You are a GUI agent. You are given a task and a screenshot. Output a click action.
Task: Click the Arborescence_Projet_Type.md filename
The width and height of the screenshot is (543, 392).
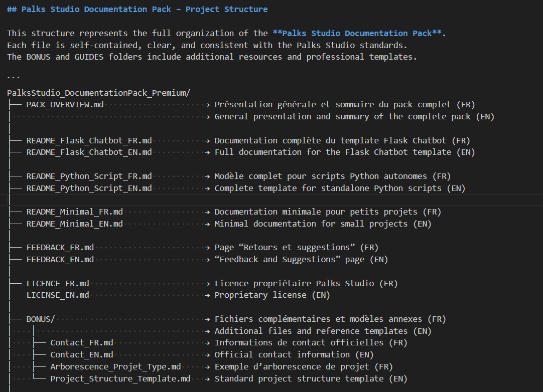(x=115, y=367)
